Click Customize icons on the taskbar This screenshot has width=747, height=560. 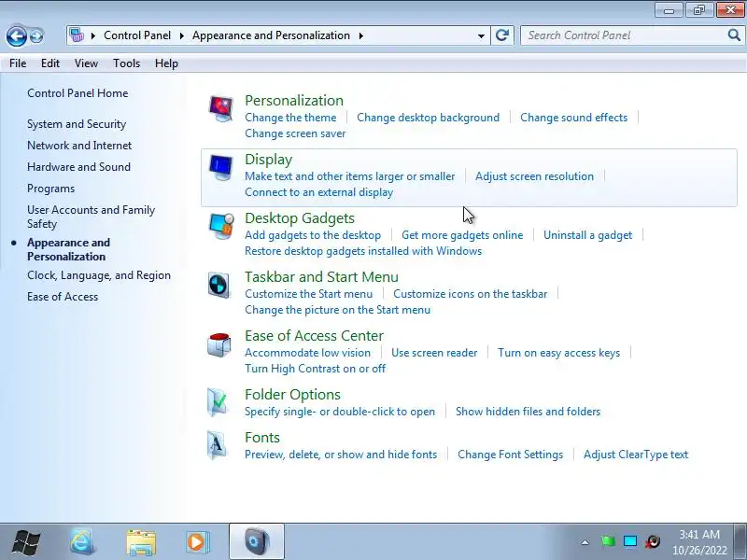pyautogui.click(x=471, y=294)
